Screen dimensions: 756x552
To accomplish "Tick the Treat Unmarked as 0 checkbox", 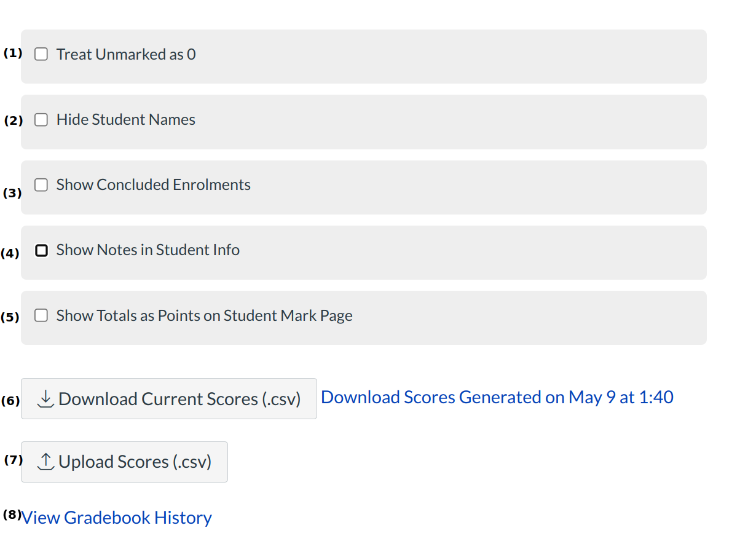I will pos(41,55).
